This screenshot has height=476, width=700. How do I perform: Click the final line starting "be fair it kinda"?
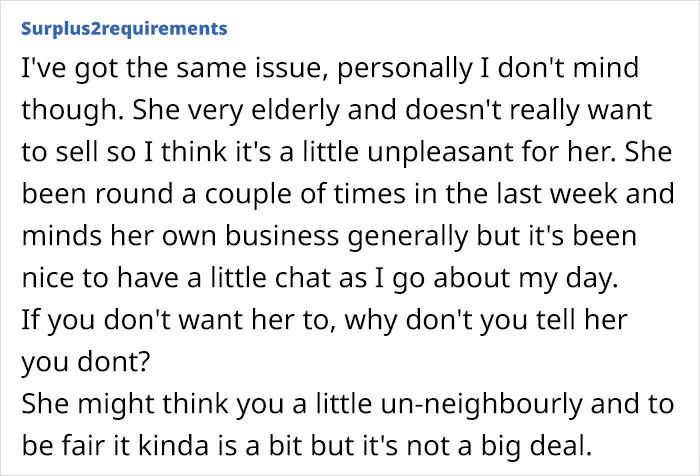307,446
